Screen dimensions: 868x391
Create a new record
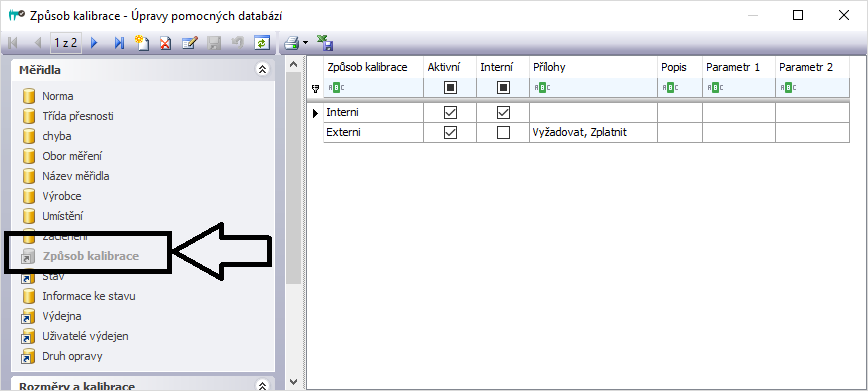click(x=142, y=43)
